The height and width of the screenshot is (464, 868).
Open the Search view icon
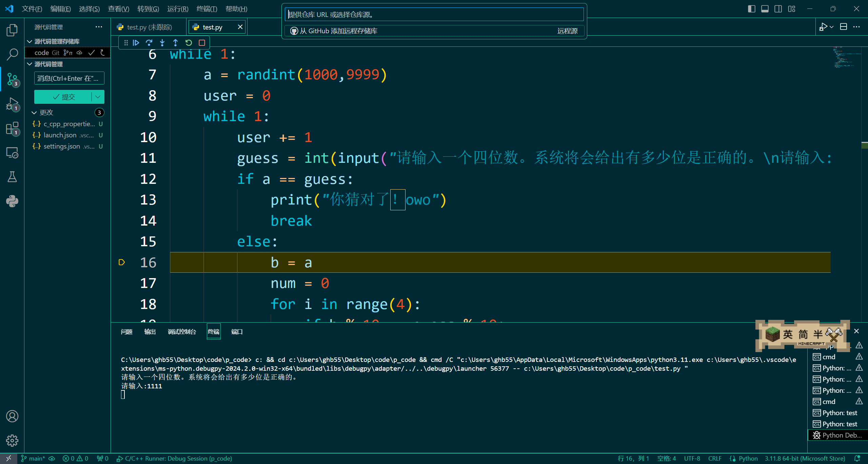coord(12,54)
